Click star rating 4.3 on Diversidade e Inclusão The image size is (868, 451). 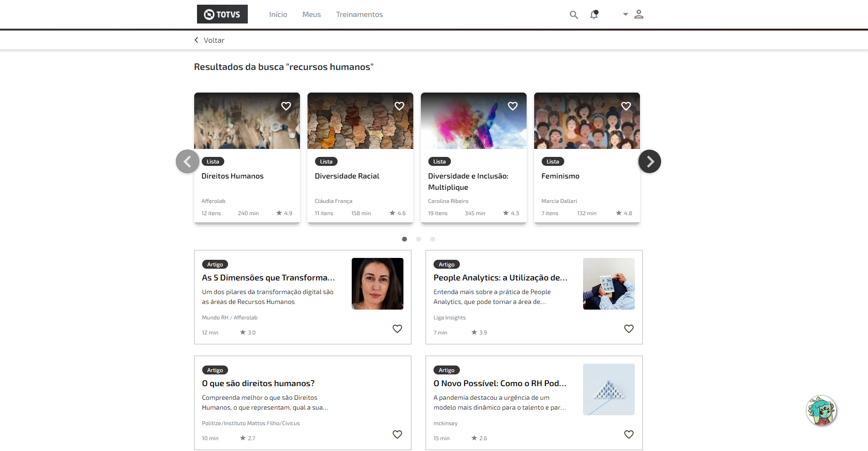(511, 213)
